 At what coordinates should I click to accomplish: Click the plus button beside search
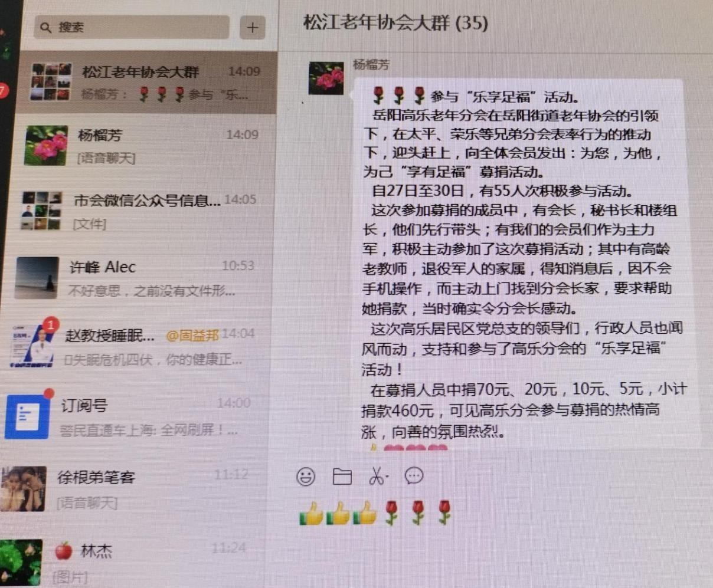[253, 27]
